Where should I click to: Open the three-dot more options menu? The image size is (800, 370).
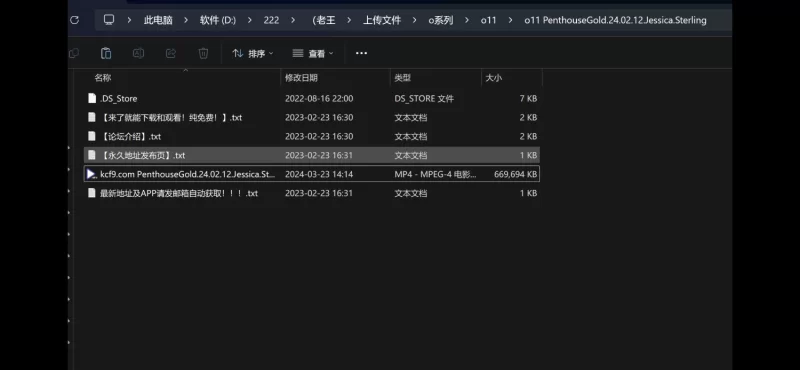coord(361,53)
